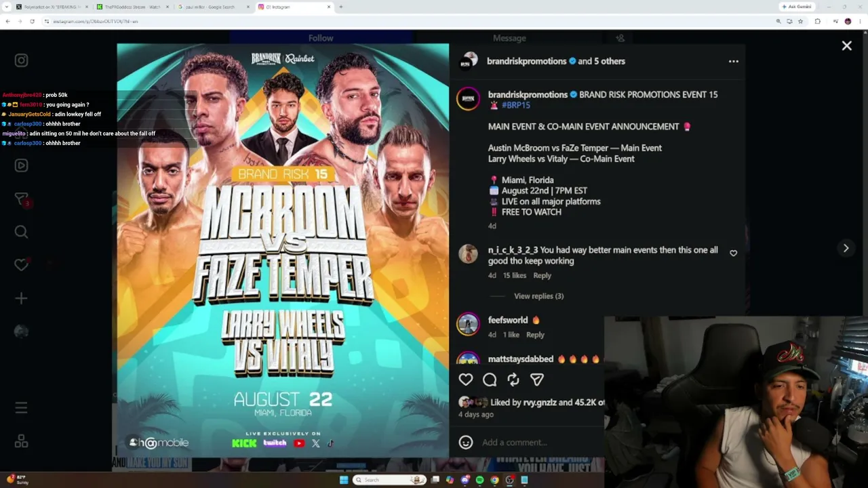
Task: Open brandriskpromotions avatar in post header
Action: coord(468,61)
